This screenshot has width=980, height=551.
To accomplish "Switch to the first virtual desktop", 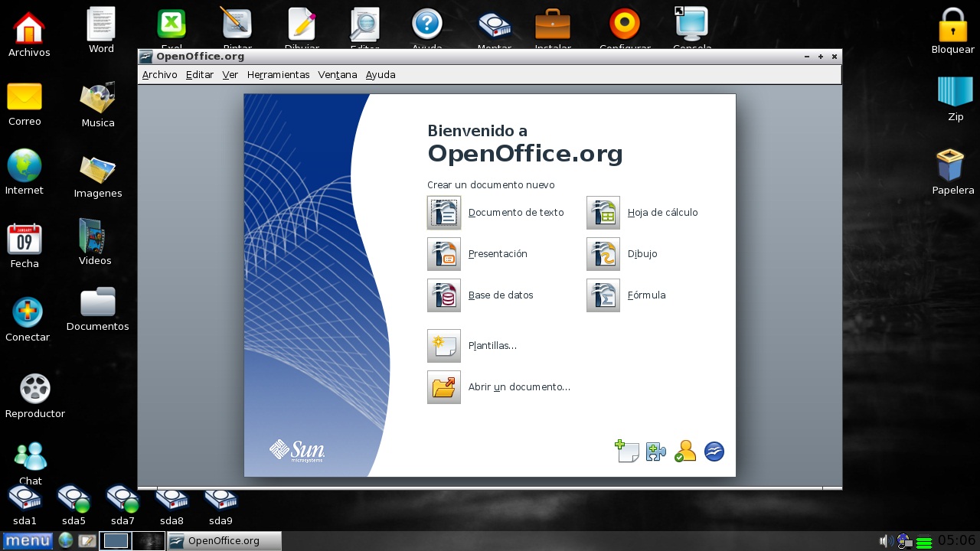I will pos(116,541).
